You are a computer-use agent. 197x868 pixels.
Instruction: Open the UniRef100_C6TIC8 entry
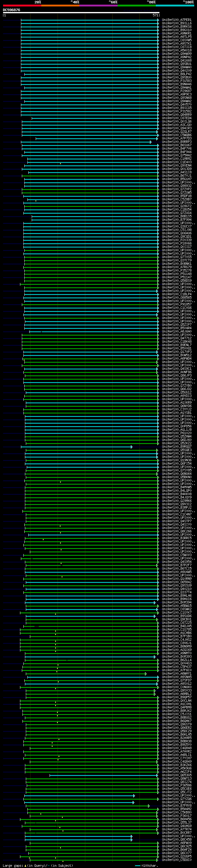pos(177,47)
